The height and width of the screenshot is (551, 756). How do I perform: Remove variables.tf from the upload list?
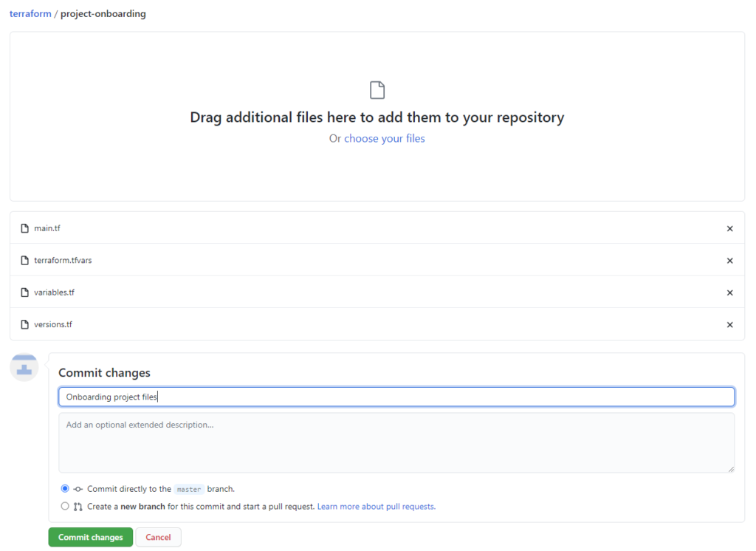point(729,293)
